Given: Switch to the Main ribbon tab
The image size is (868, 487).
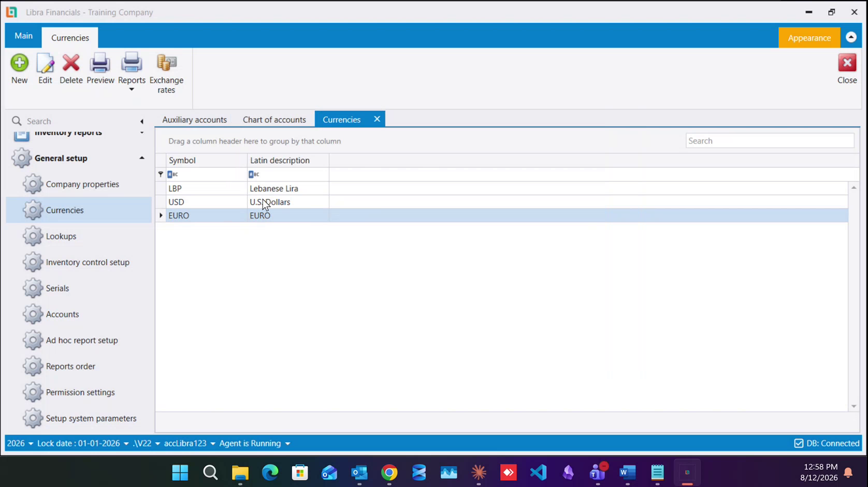Looking at the screenshot, I should pos(23,36).
